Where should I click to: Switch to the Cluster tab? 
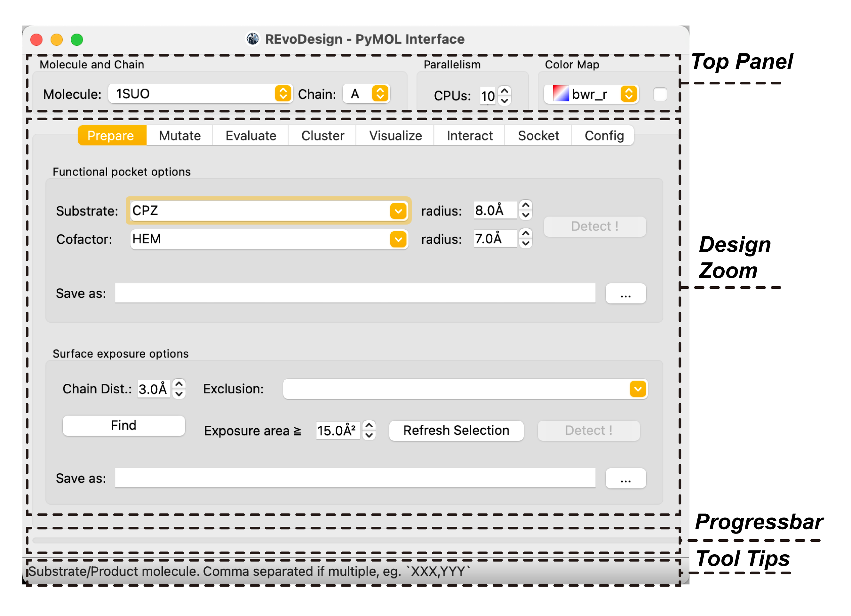323,135
